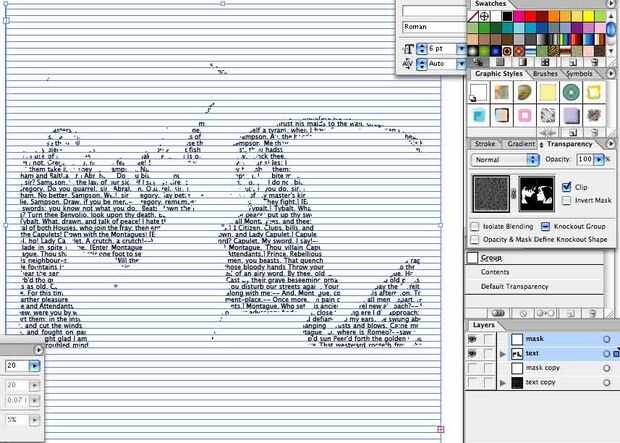Click Clear Appearance icon in Appearance panel
This screenshot has height=443, width=620.
click(x=523, y=313)
